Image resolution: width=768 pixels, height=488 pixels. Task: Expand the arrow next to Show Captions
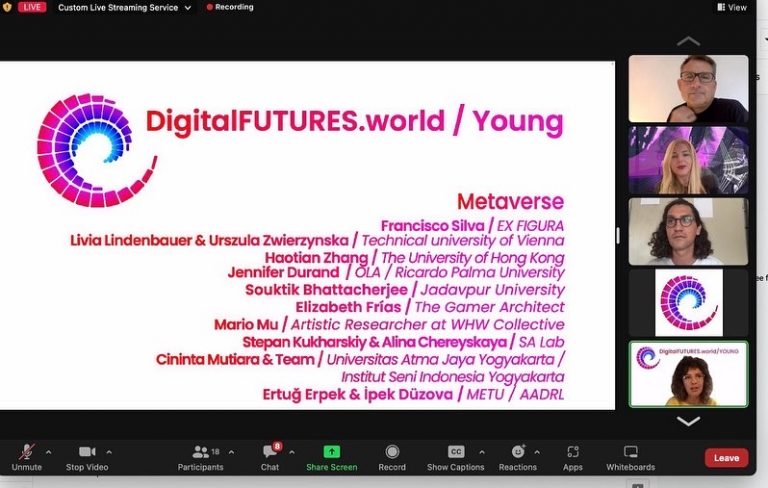point(482,452)
